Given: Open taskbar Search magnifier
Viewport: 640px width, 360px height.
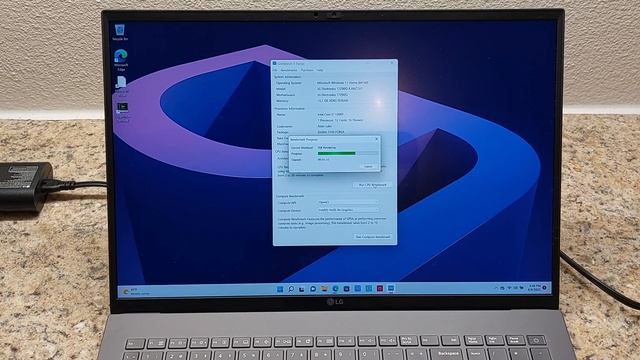Looking at the screenshot, I should 291,289.
